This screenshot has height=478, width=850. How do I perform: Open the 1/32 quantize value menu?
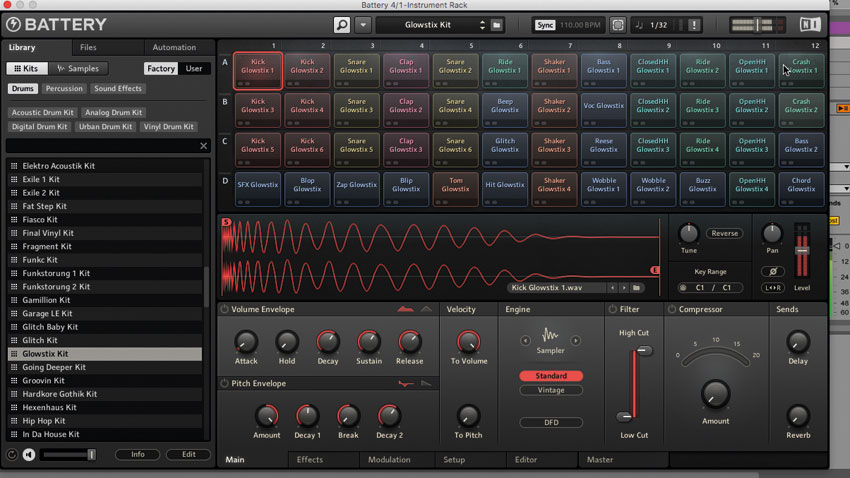pyautogui.click(x=658, y=25)
